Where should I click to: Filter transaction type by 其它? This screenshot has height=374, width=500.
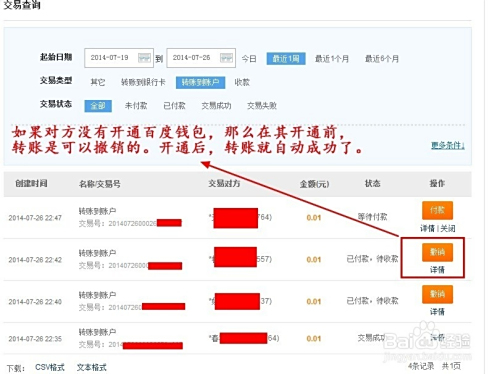pos(98,82)
